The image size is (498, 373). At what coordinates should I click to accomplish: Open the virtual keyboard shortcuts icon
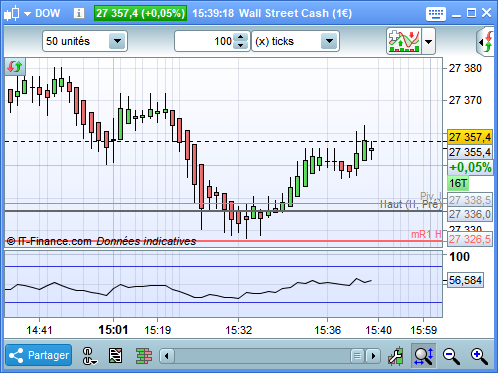coord(436,14)
